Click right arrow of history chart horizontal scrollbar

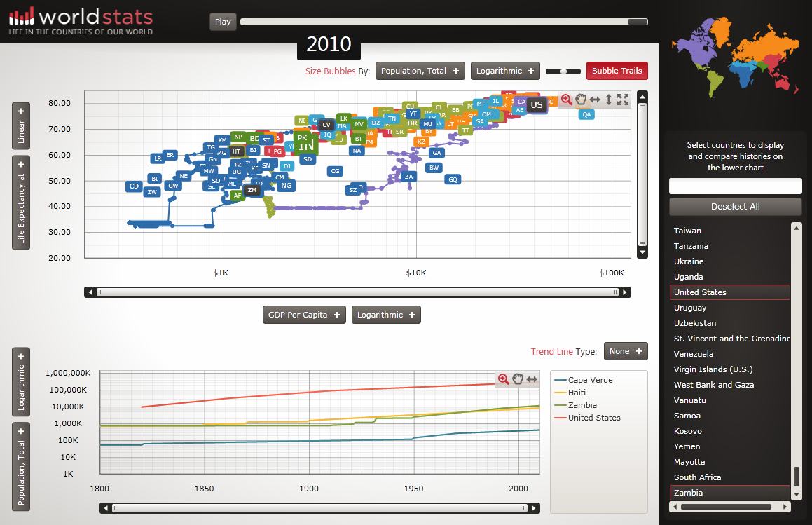[x=534, y=508]
